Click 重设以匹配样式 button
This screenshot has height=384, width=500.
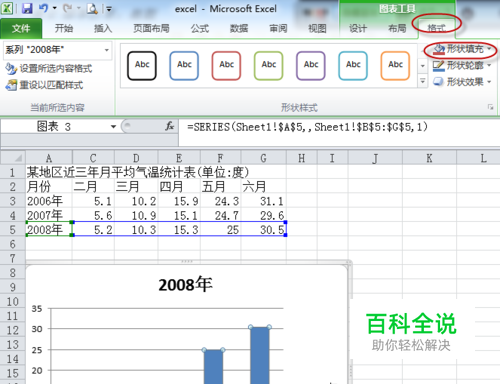click(x=44, y=85)
